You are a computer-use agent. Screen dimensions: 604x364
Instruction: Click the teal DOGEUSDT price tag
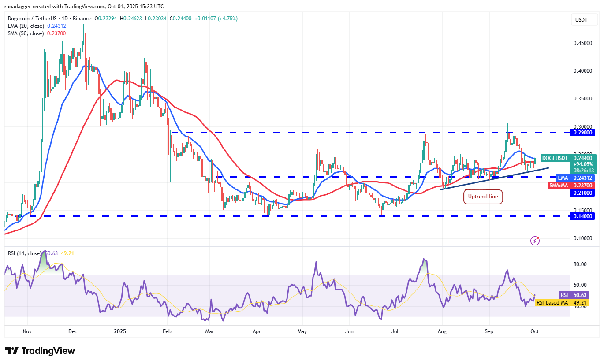click(x=555, y=157)
